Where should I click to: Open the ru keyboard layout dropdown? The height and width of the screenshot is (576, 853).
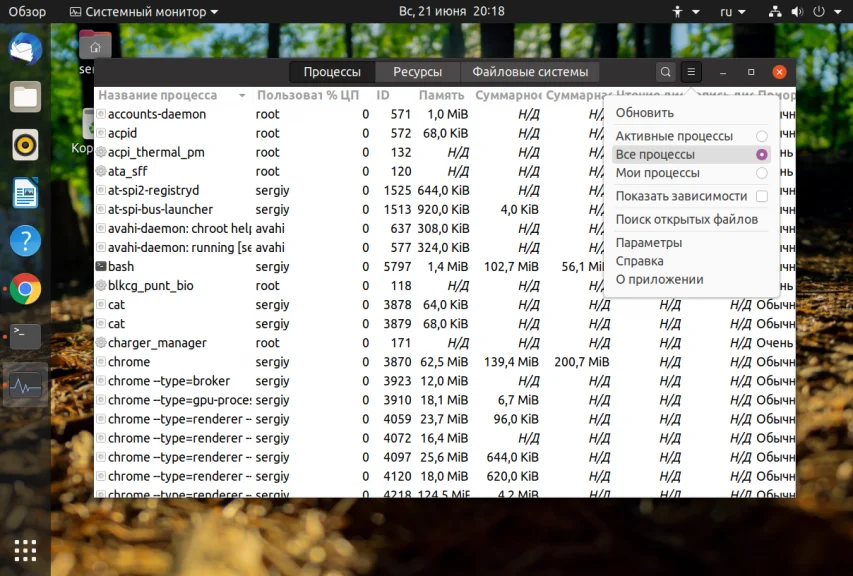(x=732, y=11)
